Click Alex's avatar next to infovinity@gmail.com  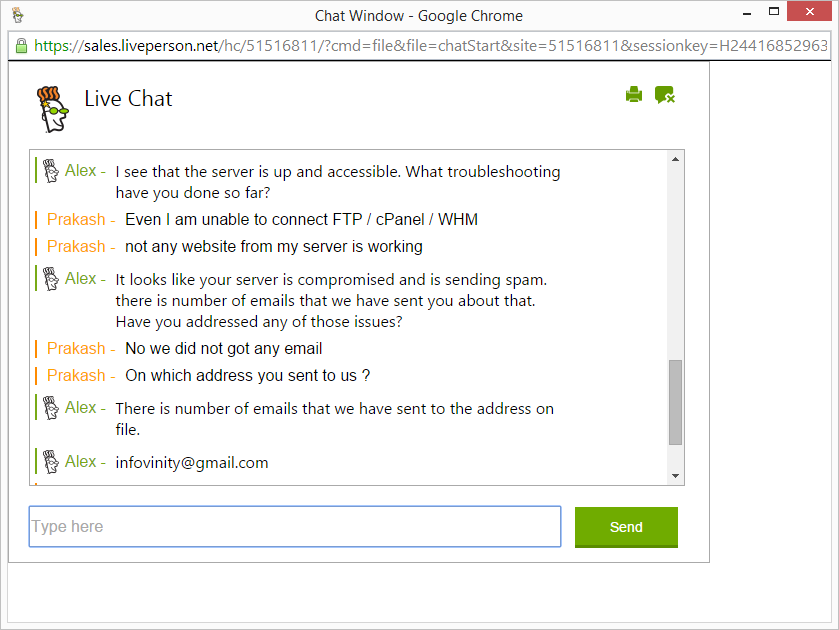pos(51,462)
